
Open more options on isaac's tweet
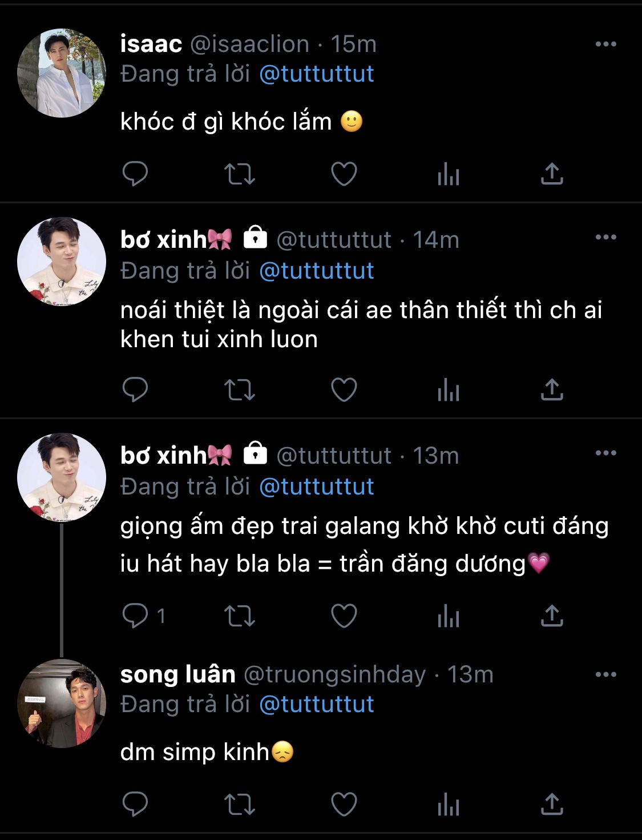click(x=605, y=44)
